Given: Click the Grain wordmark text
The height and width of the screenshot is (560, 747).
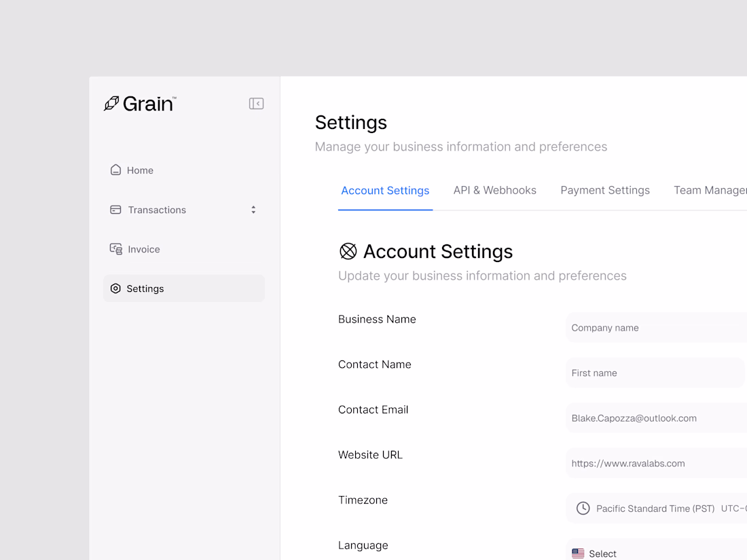Looking at the screenshot, I should (149, 104).
